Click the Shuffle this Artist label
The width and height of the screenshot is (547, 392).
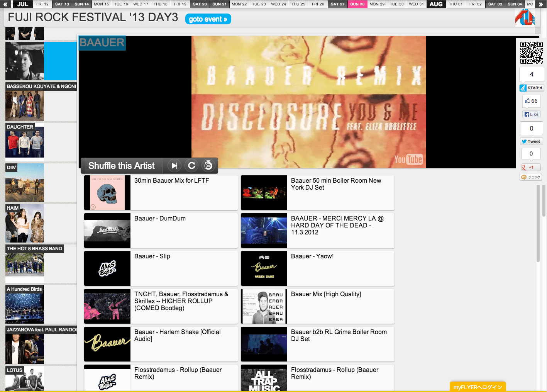(122, 166)
